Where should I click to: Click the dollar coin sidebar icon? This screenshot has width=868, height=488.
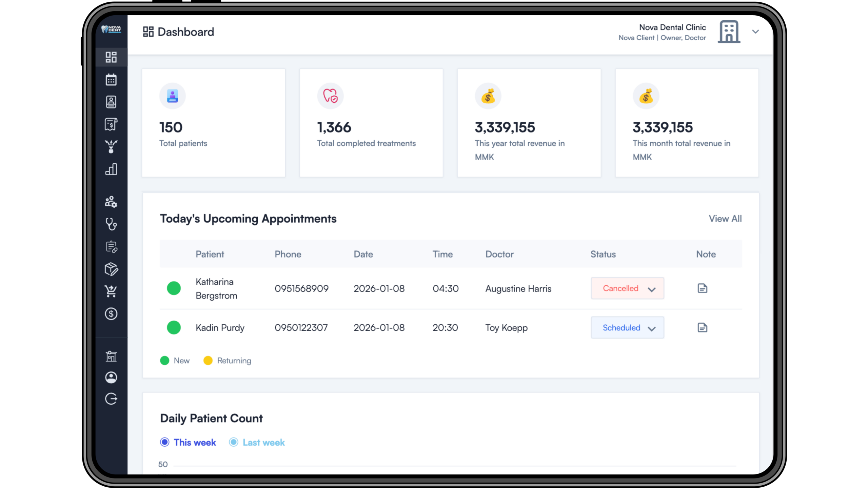(111, 314)
